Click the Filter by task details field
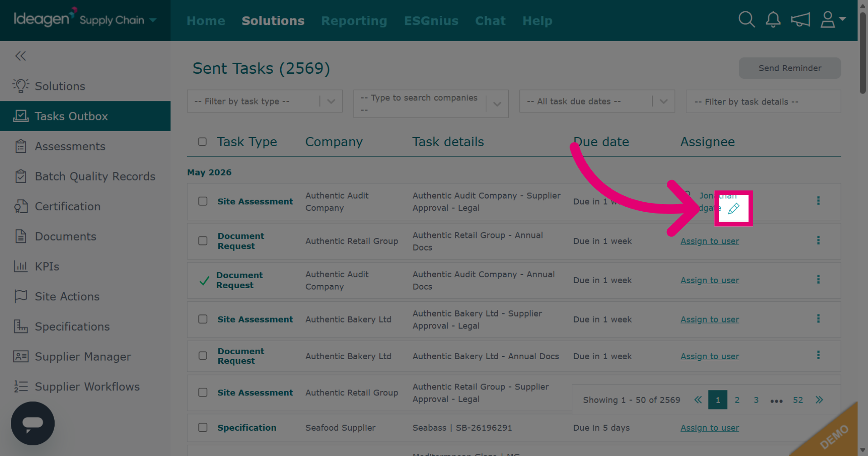The image size is (868, 456). (x=763, y=101)
